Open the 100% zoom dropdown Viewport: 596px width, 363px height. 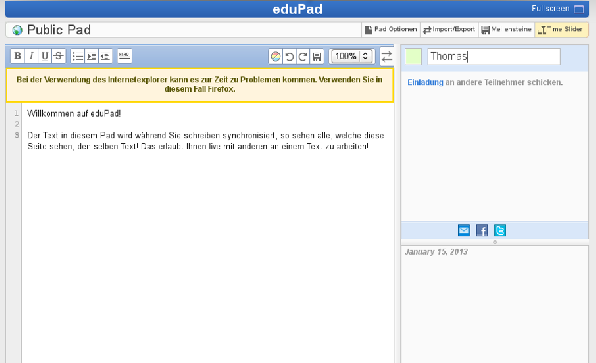coord(352,56)
